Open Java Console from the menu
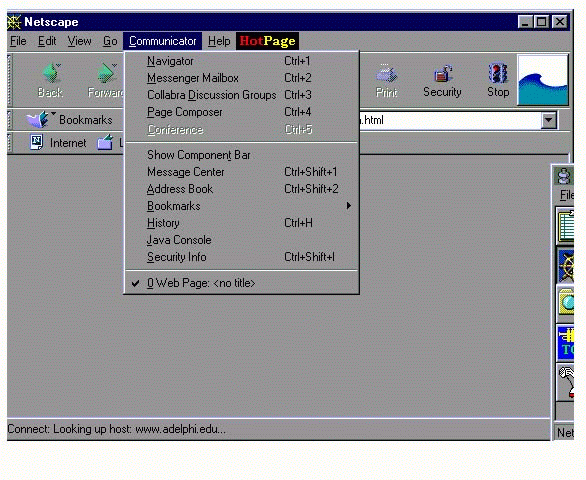586x480 pixels. point(241,240)
